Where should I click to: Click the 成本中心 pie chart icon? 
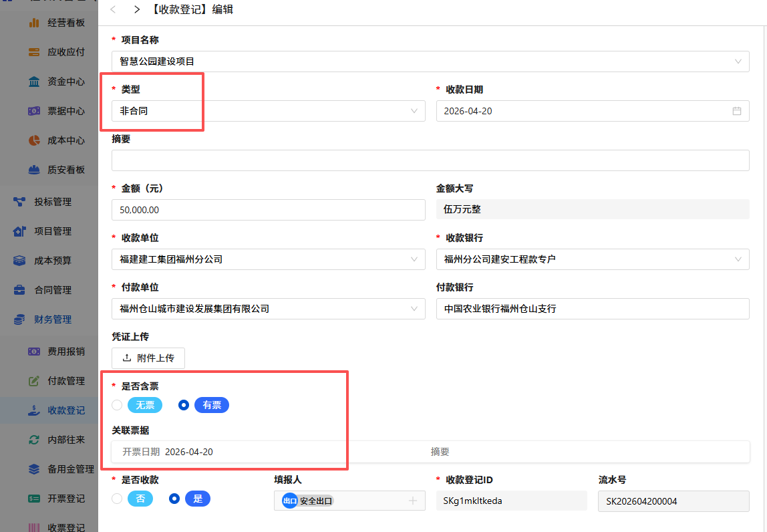click(34, 140)
